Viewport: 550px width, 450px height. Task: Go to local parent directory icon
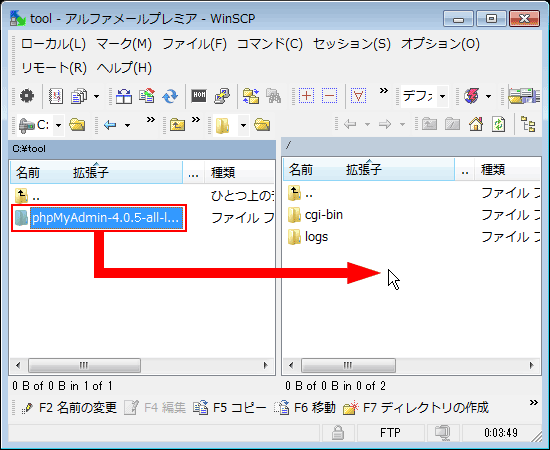pos(177,125)
